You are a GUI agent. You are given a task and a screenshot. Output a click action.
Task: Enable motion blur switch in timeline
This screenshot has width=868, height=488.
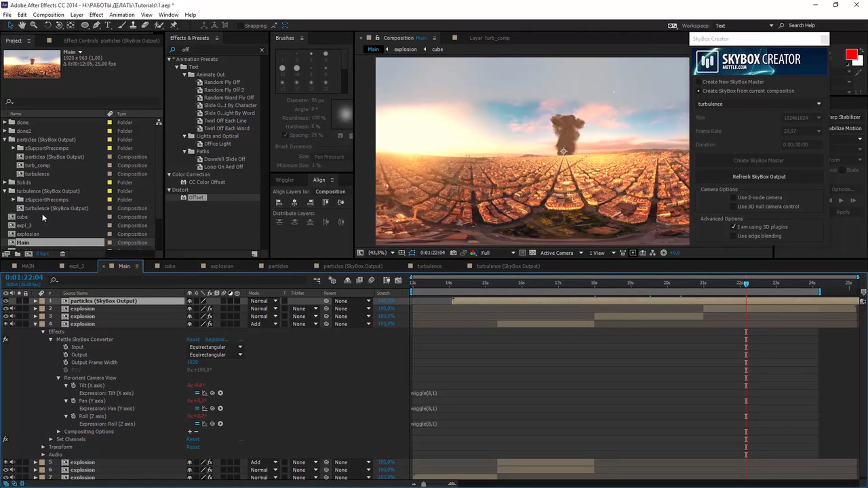click(371, 280)
